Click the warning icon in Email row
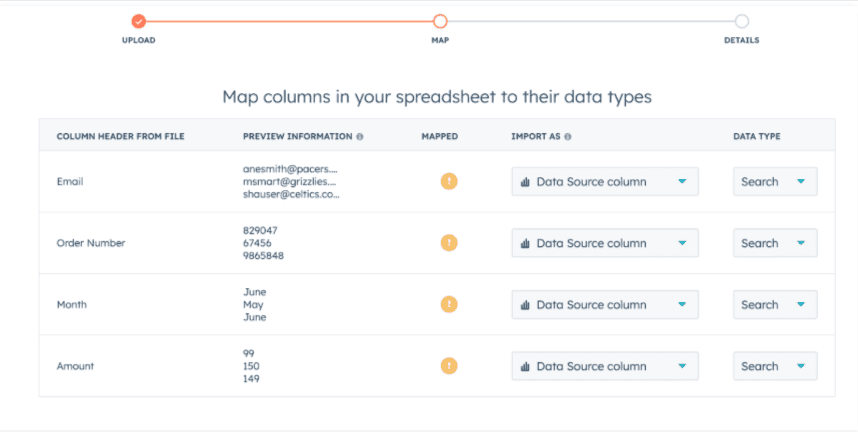858x432 pixels. pos(449,181)
